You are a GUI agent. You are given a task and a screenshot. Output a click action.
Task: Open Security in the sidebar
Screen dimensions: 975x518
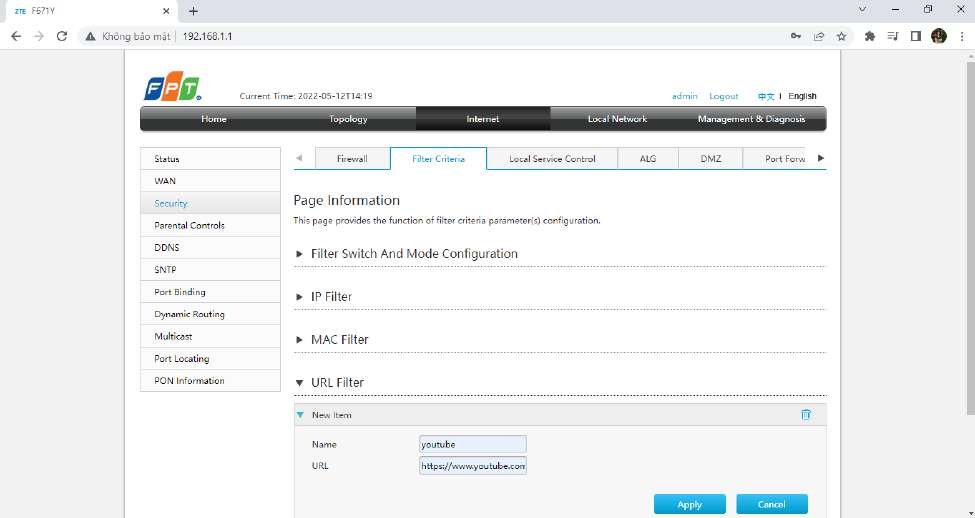click(x=210, y=203)
